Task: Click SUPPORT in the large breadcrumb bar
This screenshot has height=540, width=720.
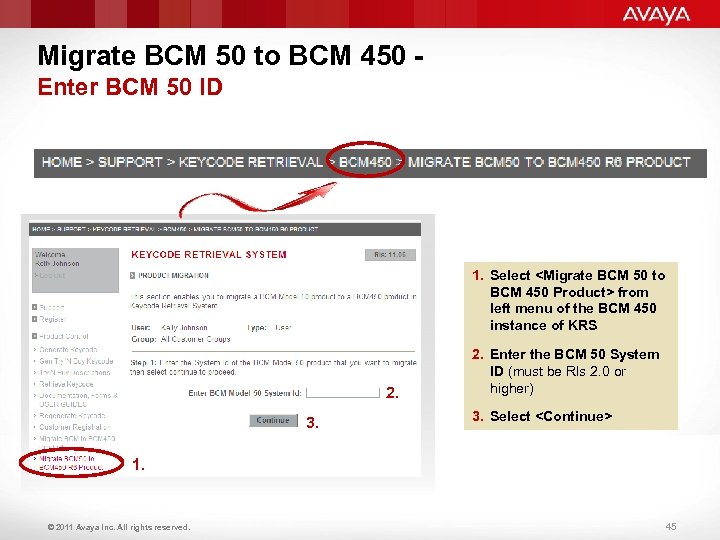Action: tap(130, 162)
